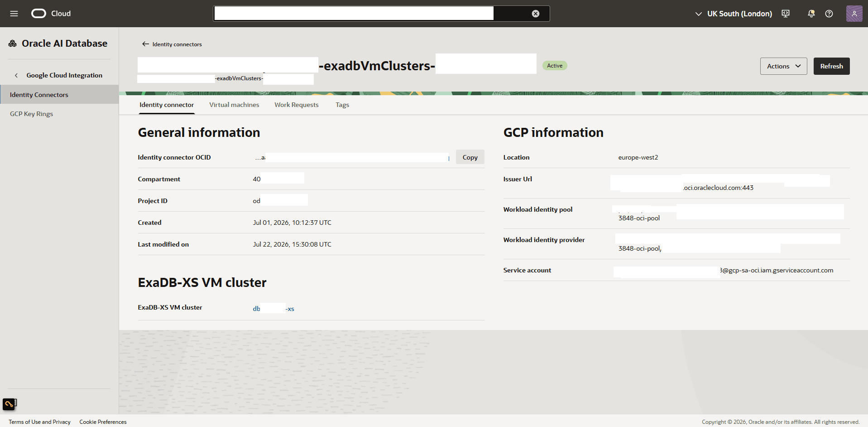Click the europe-west2 location value
868x427 pixels.
[638, 157]
